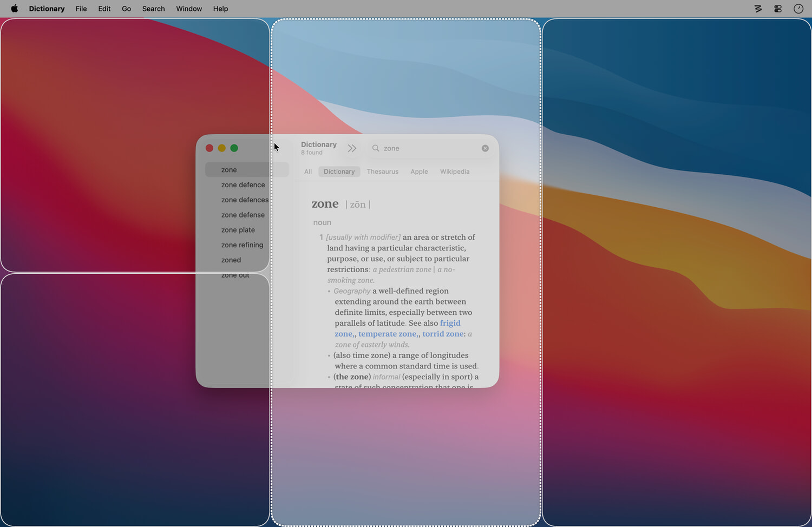Select the 'zone plate' result
The image size is (812, 527).
click(238, 230)
